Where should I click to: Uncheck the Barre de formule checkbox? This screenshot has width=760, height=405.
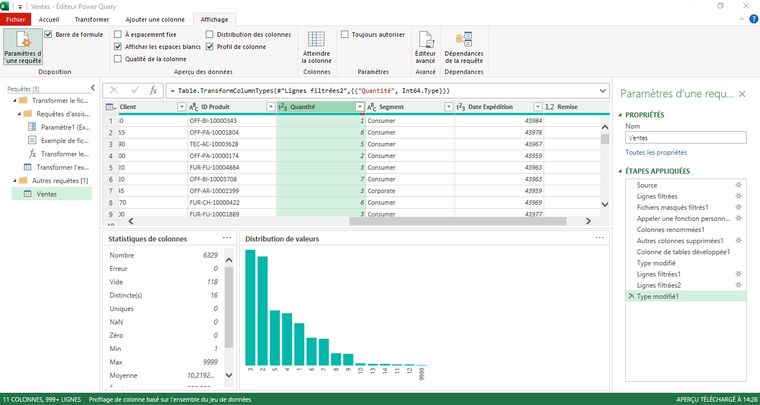coord(49,34)
